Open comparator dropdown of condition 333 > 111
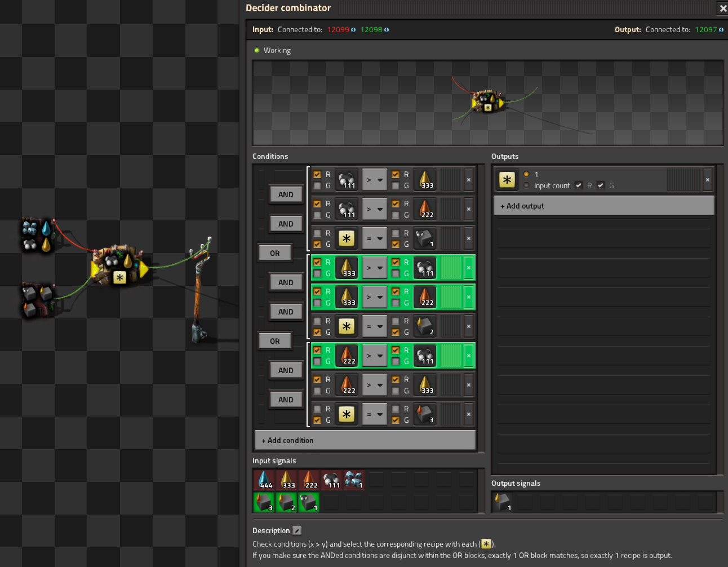 pos(375,268)
